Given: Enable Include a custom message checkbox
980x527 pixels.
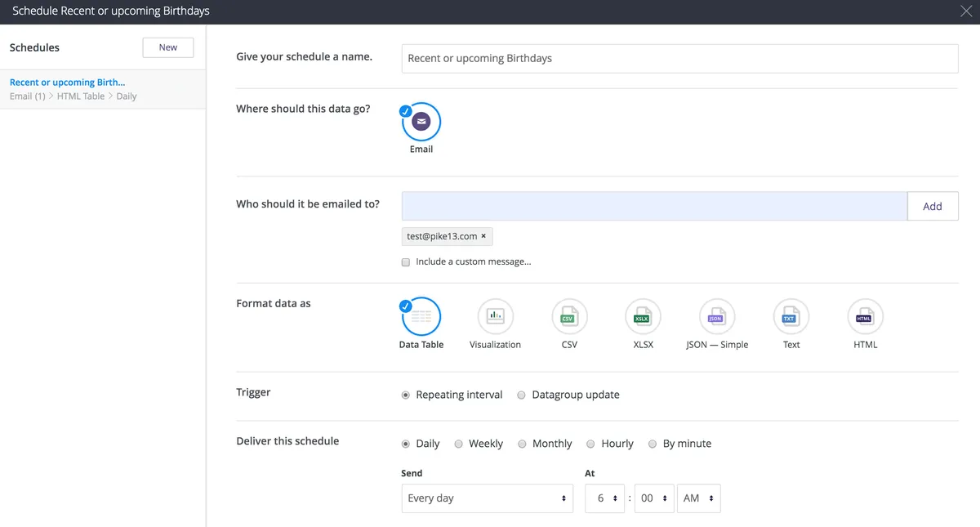Looking at the screenshot, I should pyautogui.click(x=406, y=262).
